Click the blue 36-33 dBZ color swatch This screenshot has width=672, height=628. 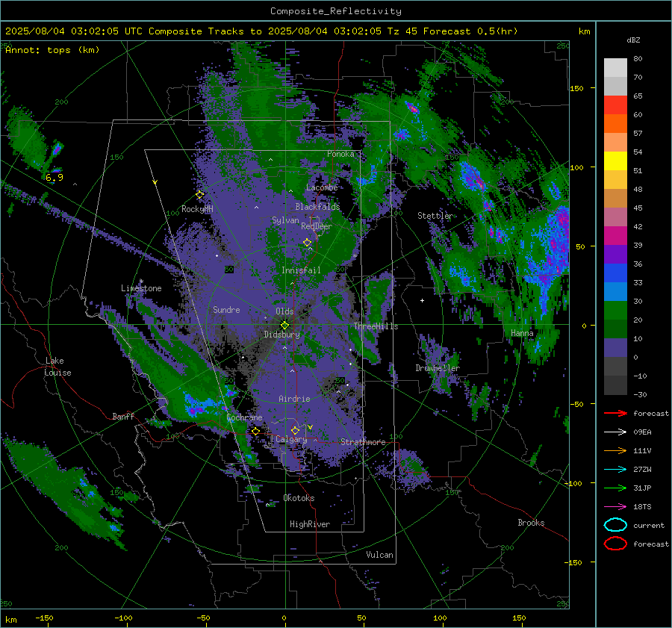[x=615, y=273]
